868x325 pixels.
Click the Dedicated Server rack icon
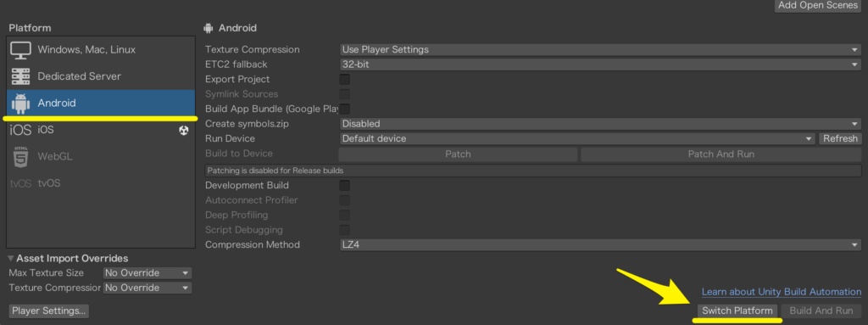click(20, 76)
